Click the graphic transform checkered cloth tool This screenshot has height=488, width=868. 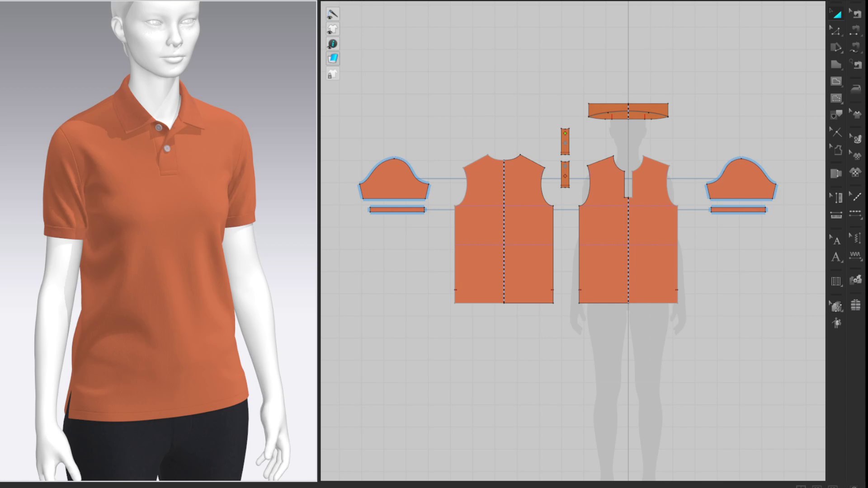855,138
